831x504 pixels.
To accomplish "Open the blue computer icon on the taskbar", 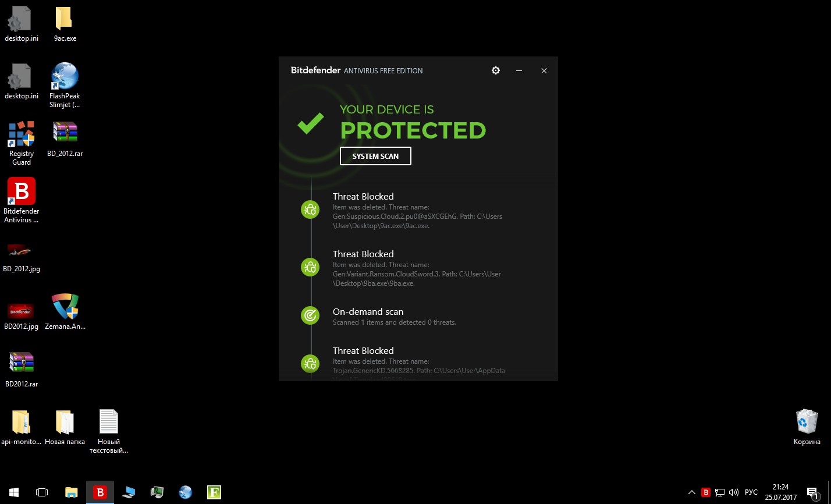I will (x=129, y=492).
